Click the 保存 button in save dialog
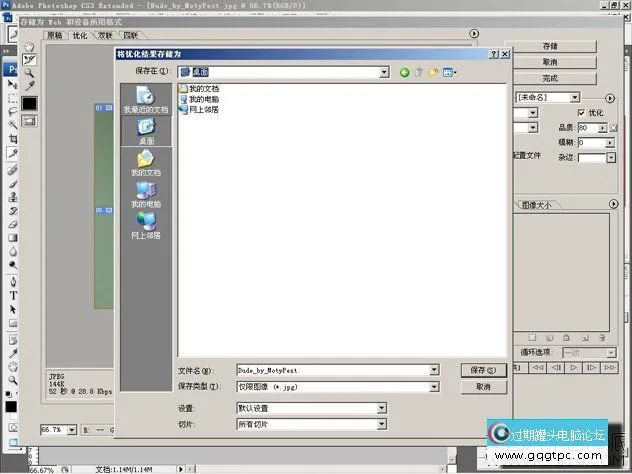The height and width of the screenshot is (474, 632). pyautogui.click(x=483, y=370)
